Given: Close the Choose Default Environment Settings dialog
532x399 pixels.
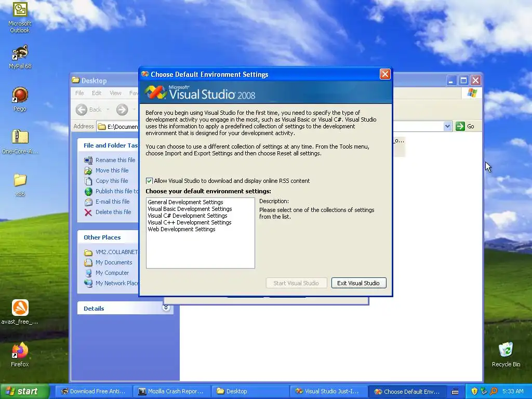Looking at the screenshot, I should (x=385, y=74).
